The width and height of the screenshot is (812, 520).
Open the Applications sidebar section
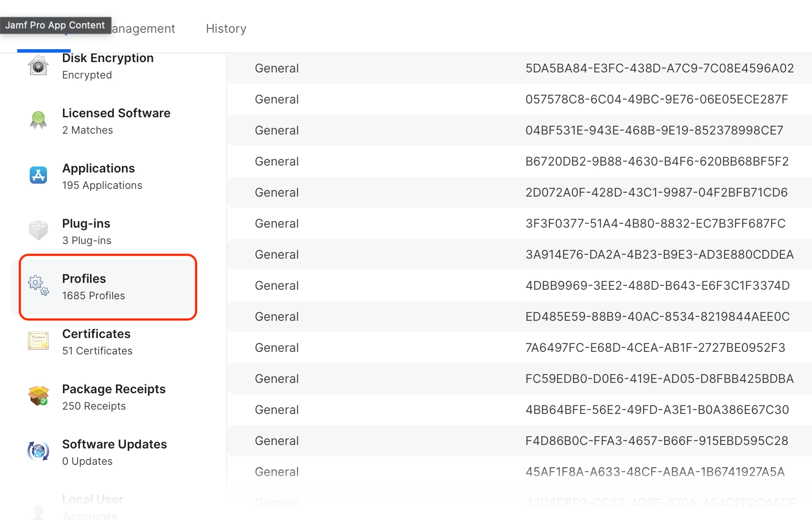coord(98,168)
